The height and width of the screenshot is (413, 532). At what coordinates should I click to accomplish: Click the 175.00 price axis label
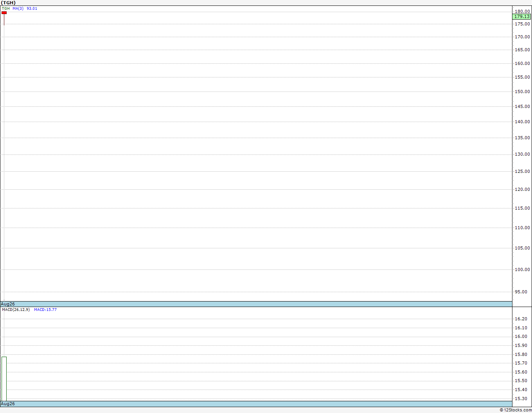522,24
